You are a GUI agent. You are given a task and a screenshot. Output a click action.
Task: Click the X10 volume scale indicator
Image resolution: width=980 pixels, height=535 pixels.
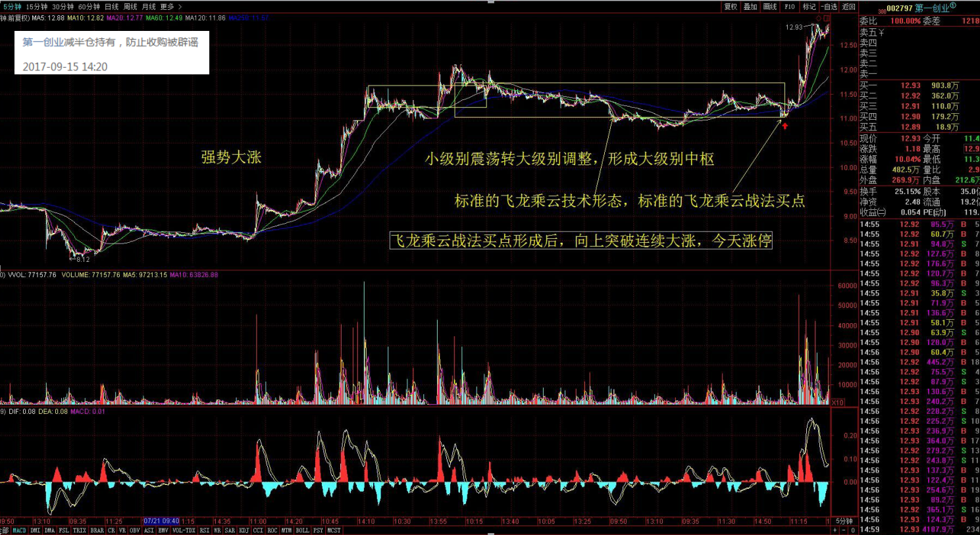pyautogui.click(x=837, y=402)
